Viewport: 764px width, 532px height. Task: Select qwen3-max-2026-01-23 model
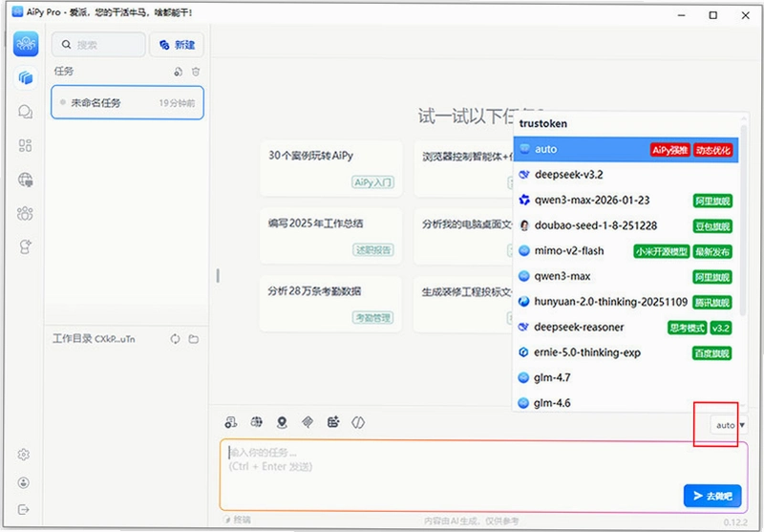tap(626, 201)
